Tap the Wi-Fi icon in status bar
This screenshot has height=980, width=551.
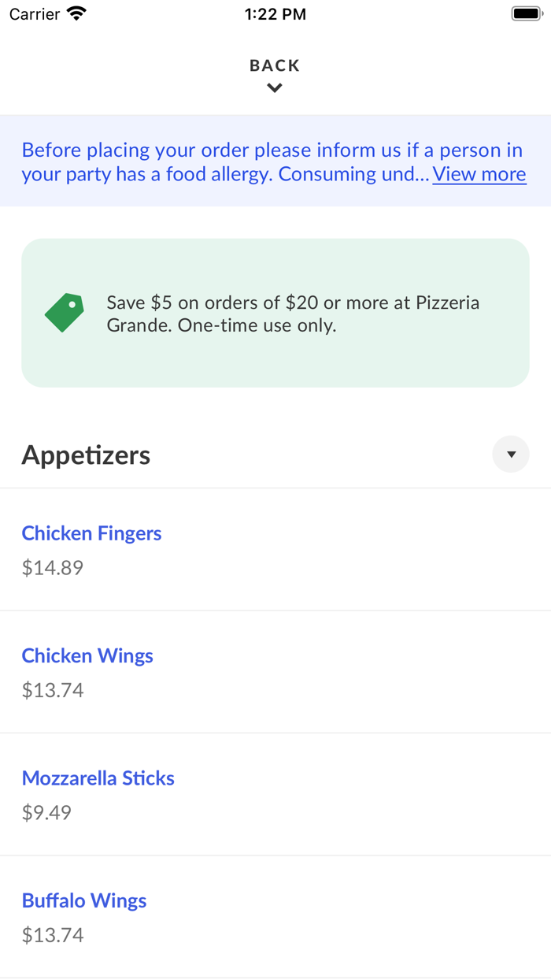(75, 13)
